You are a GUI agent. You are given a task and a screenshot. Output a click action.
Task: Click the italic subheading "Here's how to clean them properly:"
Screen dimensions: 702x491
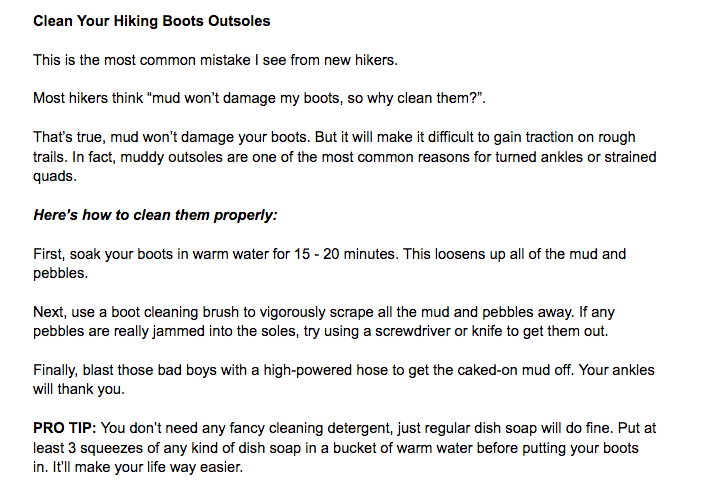point(155,215)
